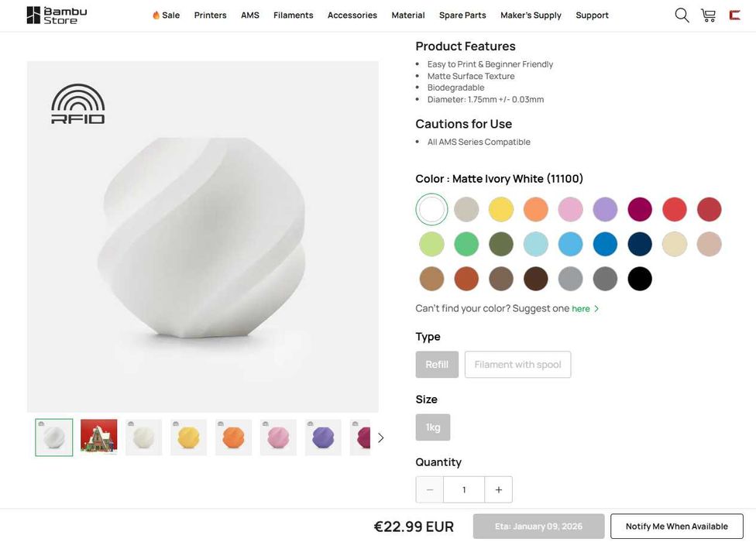The image size is (756, 542).
Task: Pick the black color swatch
Action: coord(640,279)
